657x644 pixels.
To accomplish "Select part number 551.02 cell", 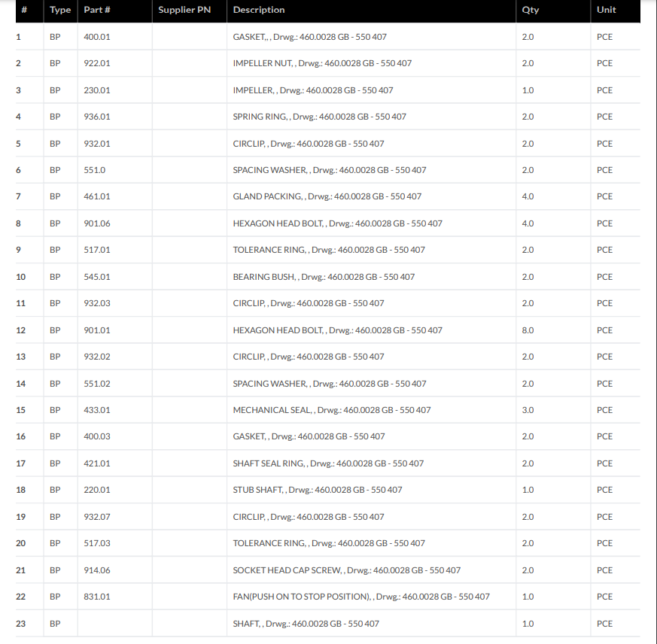I will (97, 384).
